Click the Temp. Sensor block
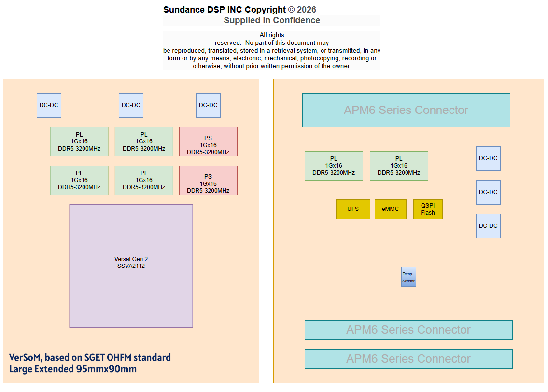The height and width of the screenshot is (392, 548). coord(408,277)
